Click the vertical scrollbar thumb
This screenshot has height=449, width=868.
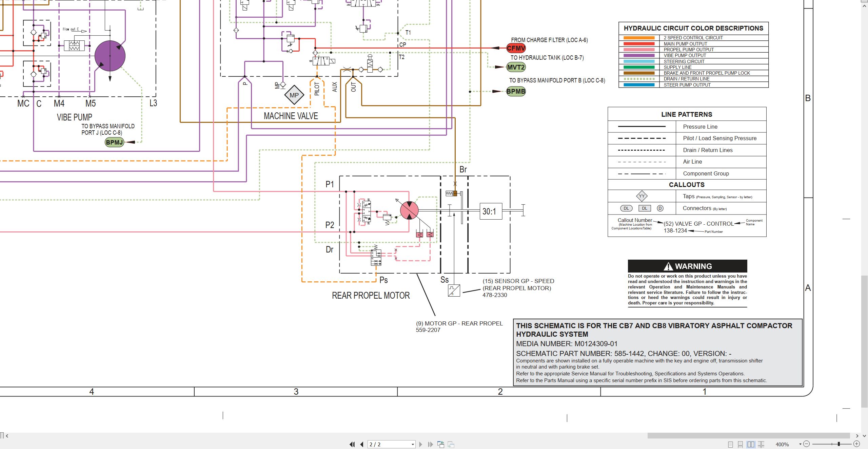click(864, 341)
